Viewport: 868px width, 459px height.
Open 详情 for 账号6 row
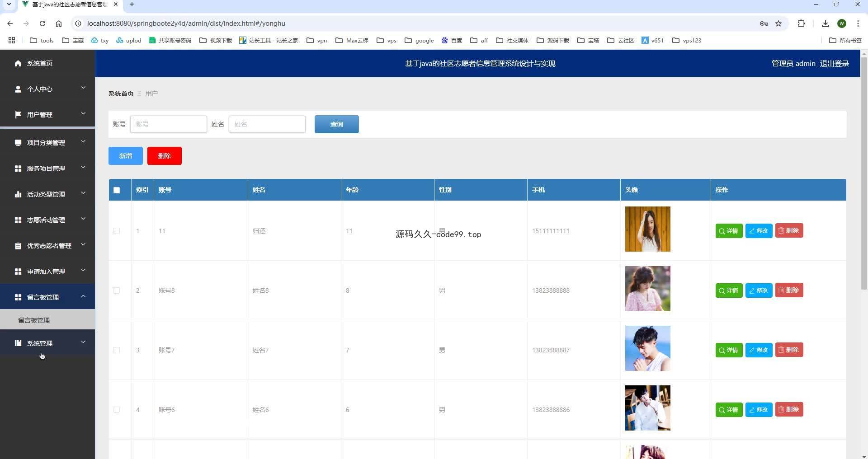point(729,410)
